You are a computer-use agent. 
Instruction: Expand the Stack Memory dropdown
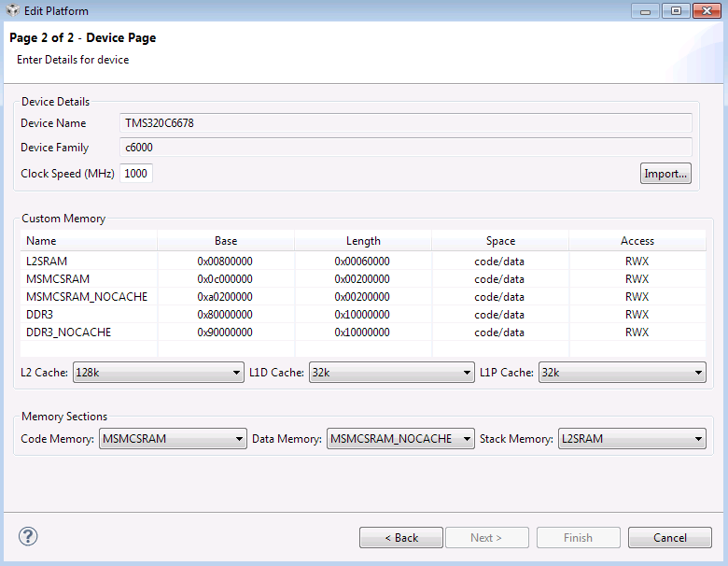pos(632,439)
